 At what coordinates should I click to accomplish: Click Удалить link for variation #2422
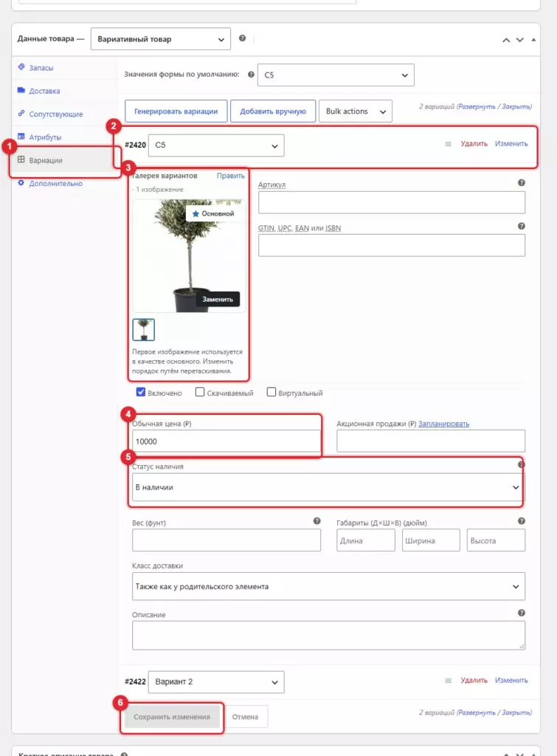coord(474,680)
